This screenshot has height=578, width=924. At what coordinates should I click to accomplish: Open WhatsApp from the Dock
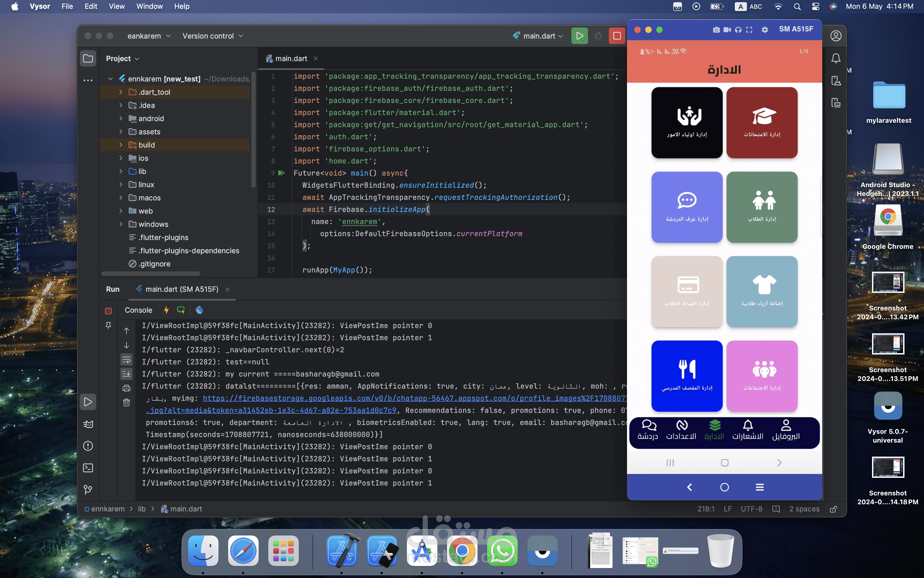coord(502,551)
